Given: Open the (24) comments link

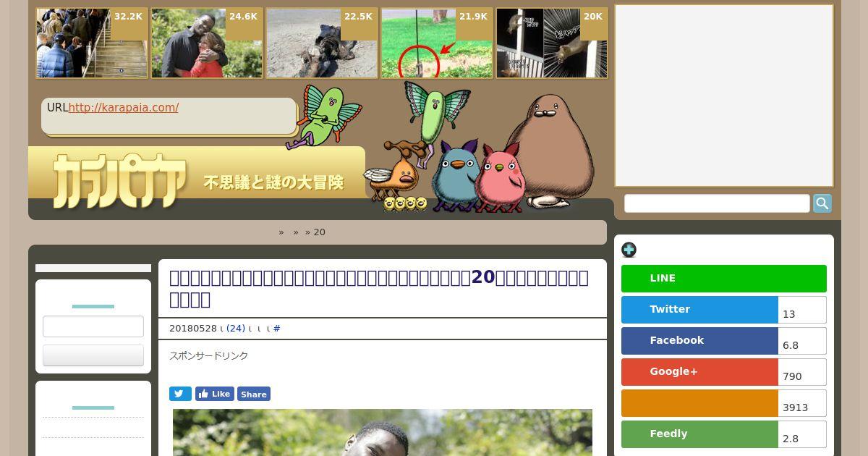Looking at the screenshot, I should [236, 329].
